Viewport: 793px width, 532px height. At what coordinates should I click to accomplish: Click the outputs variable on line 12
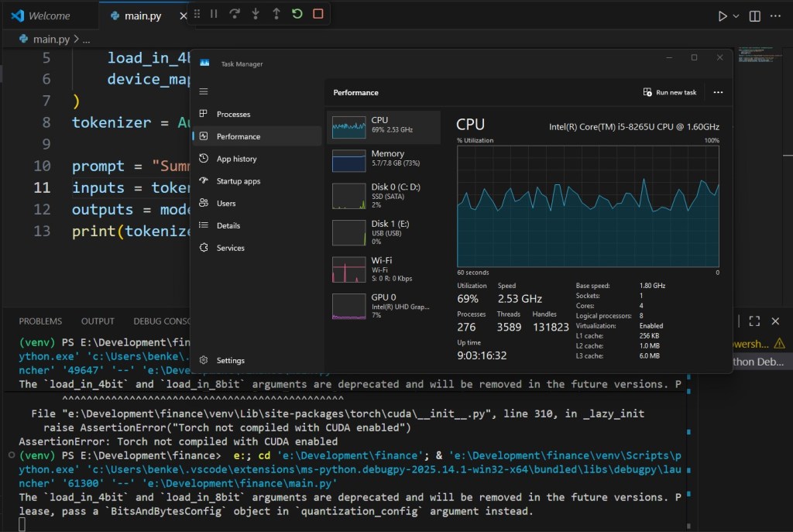[x=102, y=209]
